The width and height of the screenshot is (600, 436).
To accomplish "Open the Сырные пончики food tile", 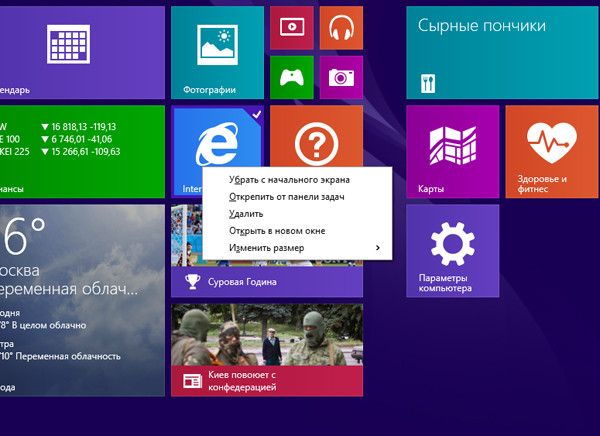I will [x=502, y=52].
